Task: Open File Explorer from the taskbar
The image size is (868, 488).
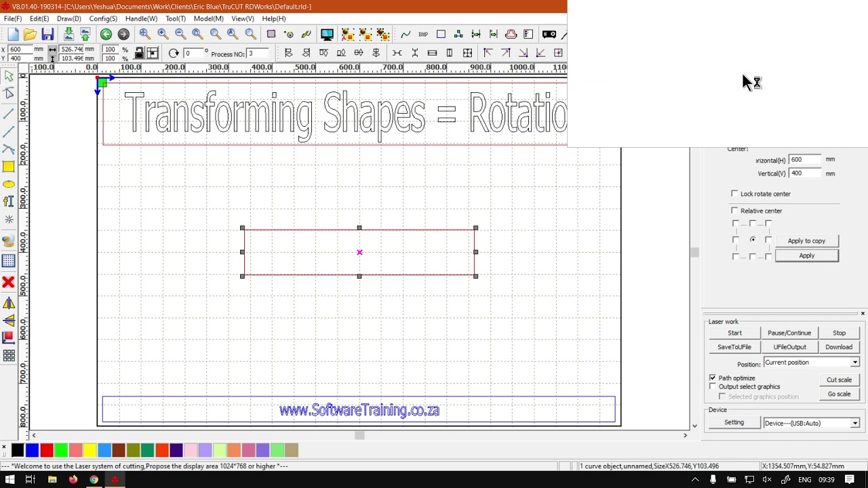Action: click(x=52, y=480)
